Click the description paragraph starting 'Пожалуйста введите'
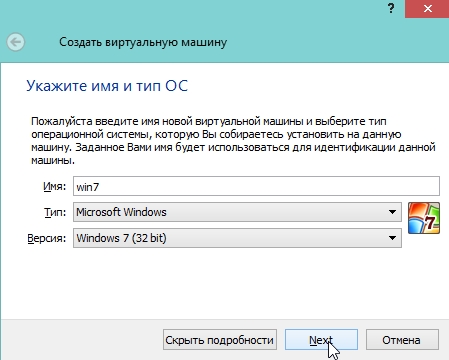Screen dimensions: 449x360 click(233, 141)
